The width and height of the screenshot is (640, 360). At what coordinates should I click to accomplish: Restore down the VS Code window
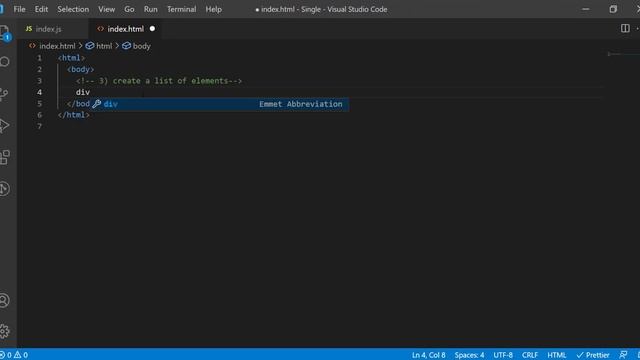point(613,9)
